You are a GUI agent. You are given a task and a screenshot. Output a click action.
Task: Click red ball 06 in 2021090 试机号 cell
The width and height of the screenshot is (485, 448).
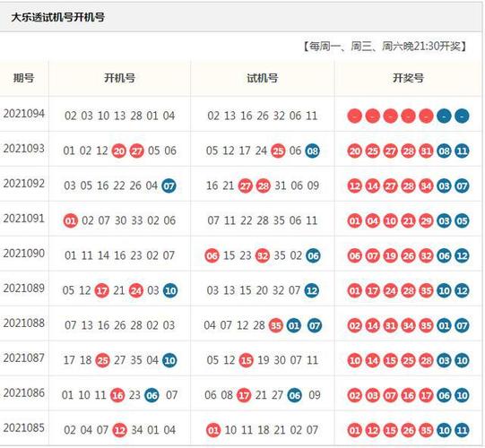tap(212, 255)
